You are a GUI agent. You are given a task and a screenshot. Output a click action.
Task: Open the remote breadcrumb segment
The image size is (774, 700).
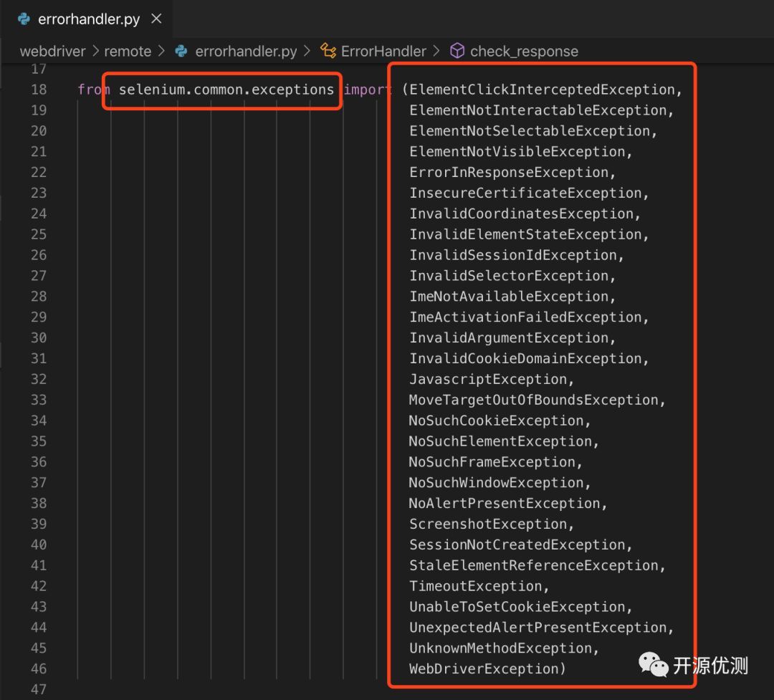(x=128, y=51)
